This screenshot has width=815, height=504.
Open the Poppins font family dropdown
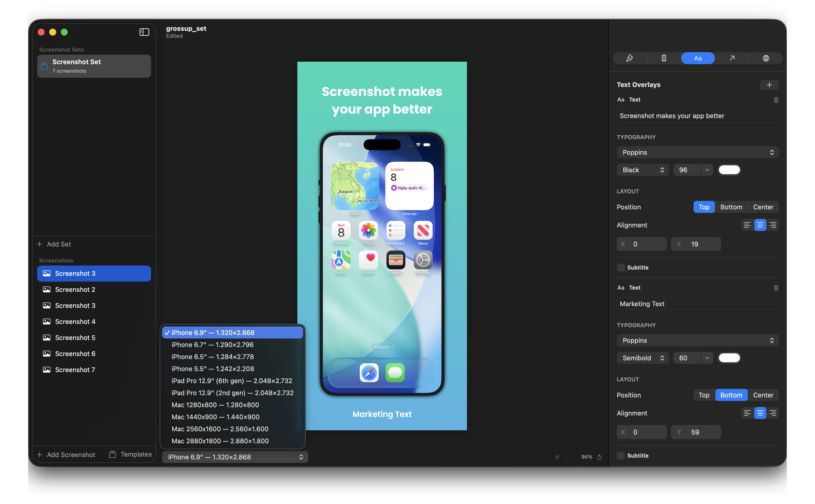pyautogui.click(x=697, y=152)
